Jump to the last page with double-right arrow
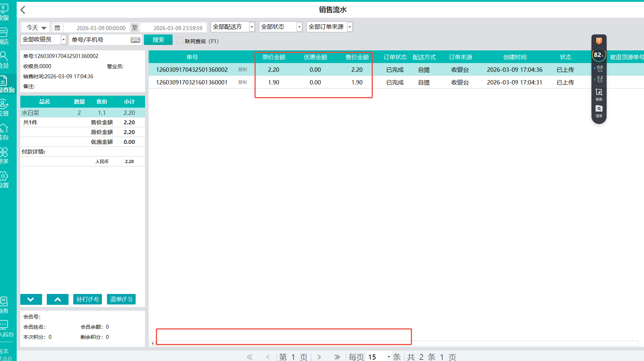The image size is (644, 361). tap(337, 357)
